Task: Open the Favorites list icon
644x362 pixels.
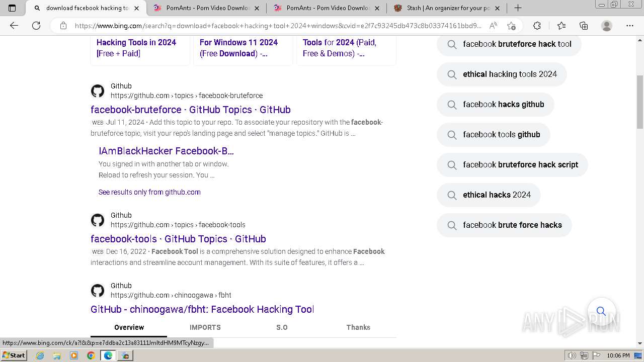Action: (x=561, y=26)
